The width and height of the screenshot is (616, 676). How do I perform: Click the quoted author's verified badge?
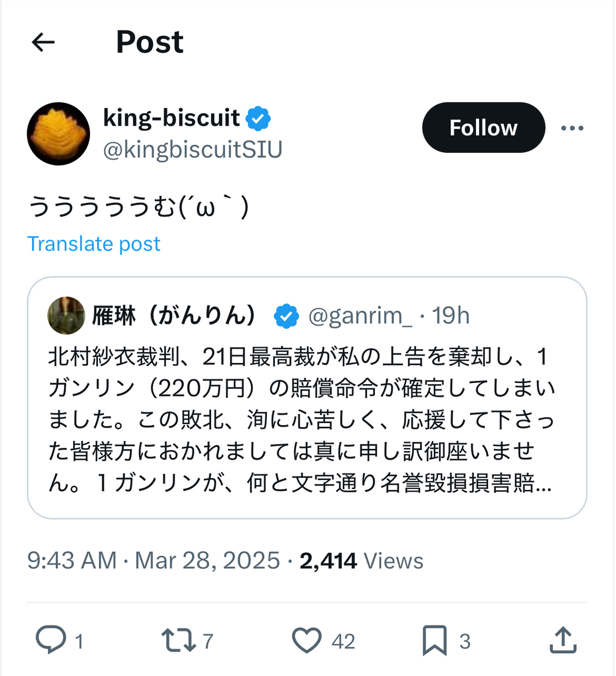pyautogui.click(x=286, y=316)
